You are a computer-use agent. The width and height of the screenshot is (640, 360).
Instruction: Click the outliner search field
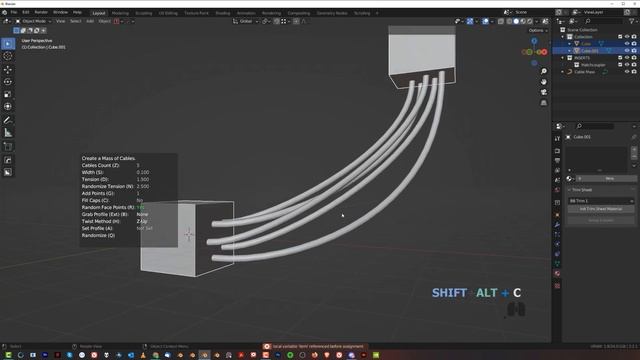pos(604,21)
